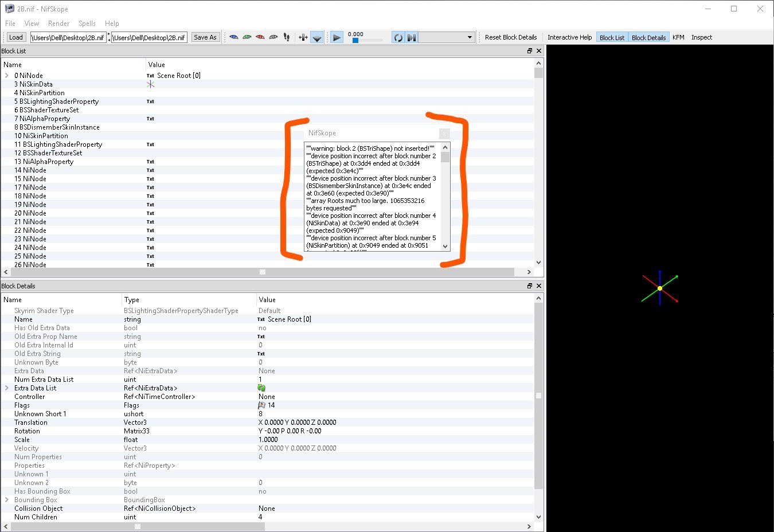Screen dimensions: 774x532
Task: Click Txt icon beside Scene Root in Block List
Action: coord(150,76)
